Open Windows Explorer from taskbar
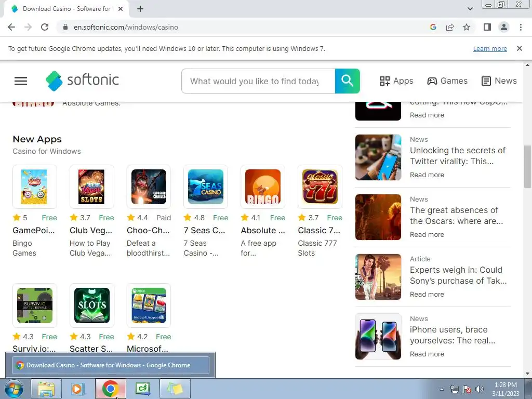This screenshot has height=399, width=532. click(x=46, y=389)
